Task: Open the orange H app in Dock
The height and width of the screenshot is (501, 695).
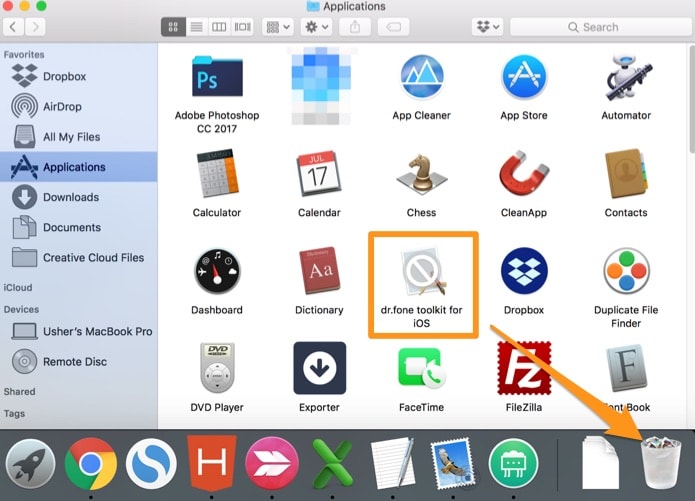Action: tap(211, 463)
